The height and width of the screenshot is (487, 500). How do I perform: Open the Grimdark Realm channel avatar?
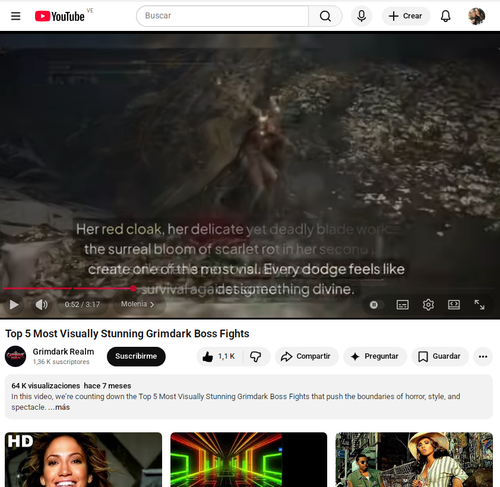15,356
